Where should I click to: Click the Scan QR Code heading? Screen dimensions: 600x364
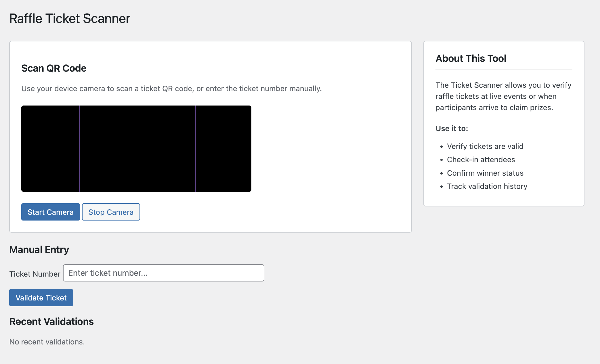54,68
